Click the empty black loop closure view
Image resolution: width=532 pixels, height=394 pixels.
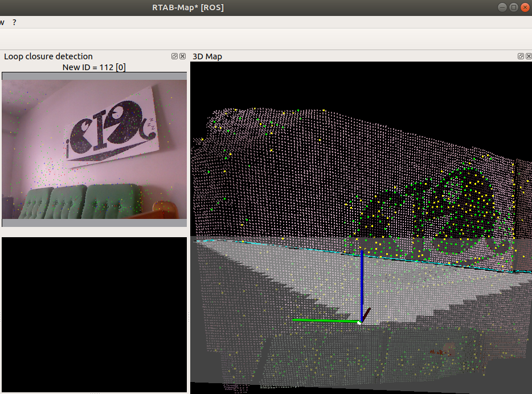(94, 314)
